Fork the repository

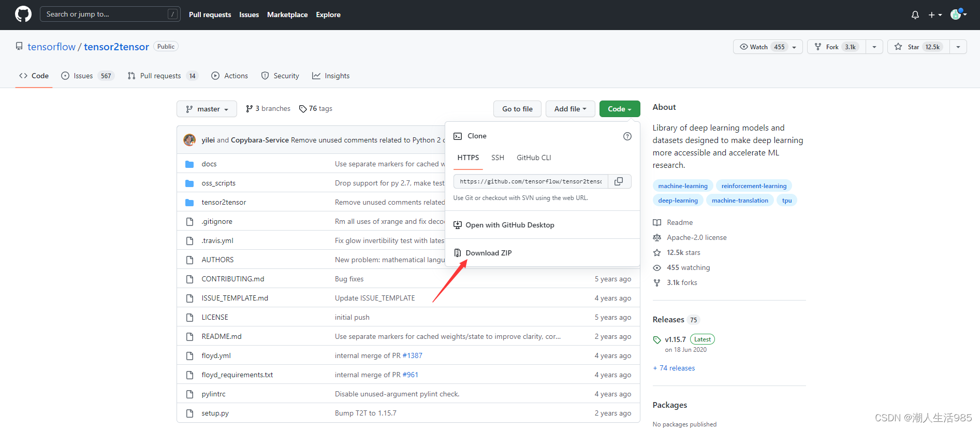click(837, 47)
